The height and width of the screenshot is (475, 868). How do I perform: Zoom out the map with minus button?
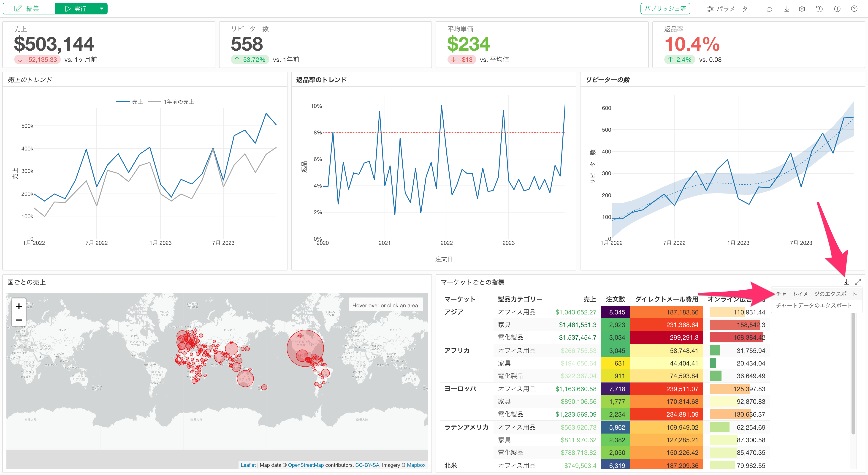[19, 319]
